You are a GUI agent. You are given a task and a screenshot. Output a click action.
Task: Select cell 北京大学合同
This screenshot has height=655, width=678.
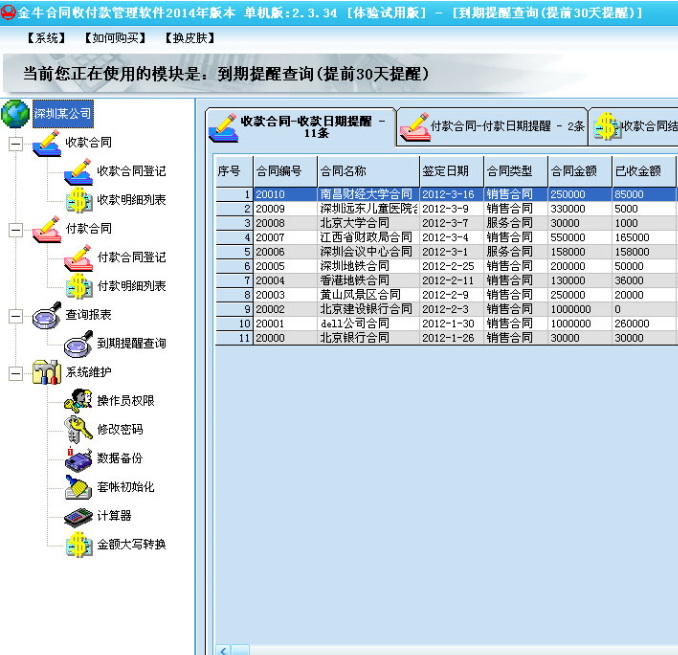(368, 223)
